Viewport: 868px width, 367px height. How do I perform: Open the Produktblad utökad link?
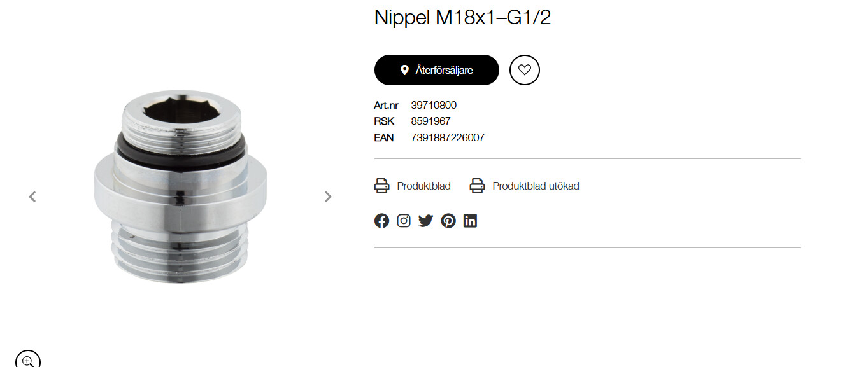[536, 186]
